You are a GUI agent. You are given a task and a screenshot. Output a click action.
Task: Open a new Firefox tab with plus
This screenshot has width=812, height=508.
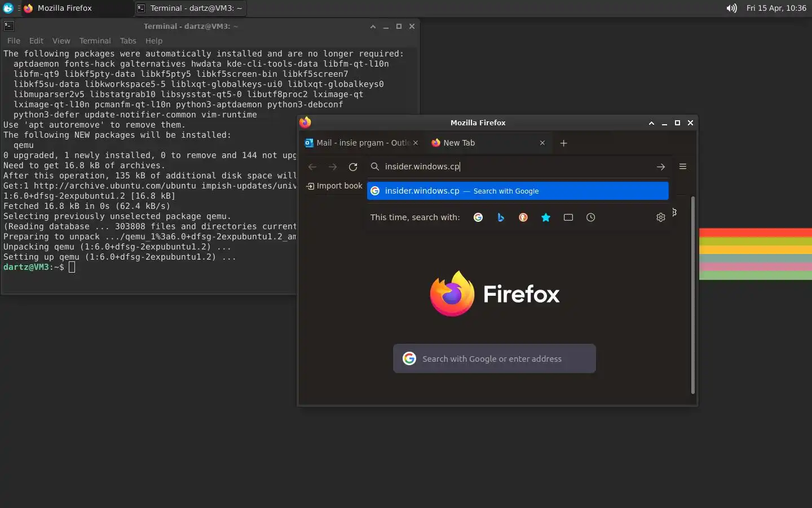pyautogui.click(x=563, y=143)
